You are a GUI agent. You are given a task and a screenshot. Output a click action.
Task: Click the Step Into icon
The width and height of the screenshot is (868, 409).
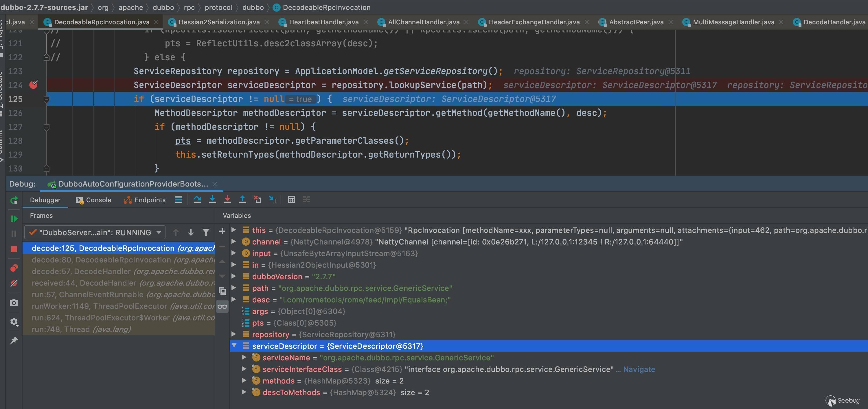(212, 200)
